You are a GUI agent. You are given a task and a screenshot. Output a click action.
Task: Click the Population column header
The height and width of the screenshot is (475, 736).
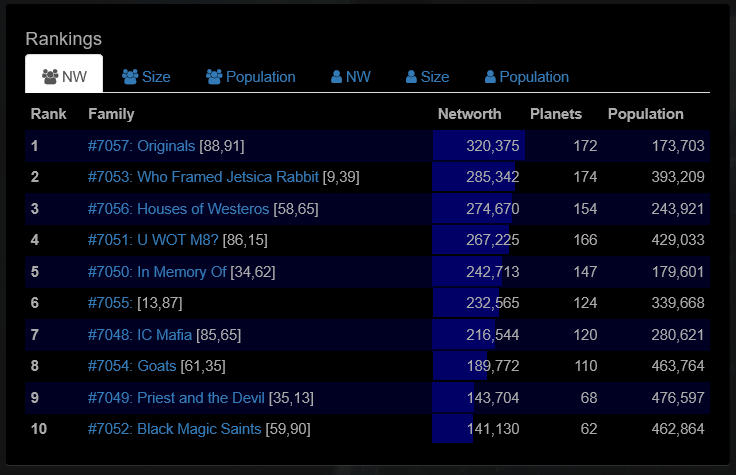(x=645, y=114)
